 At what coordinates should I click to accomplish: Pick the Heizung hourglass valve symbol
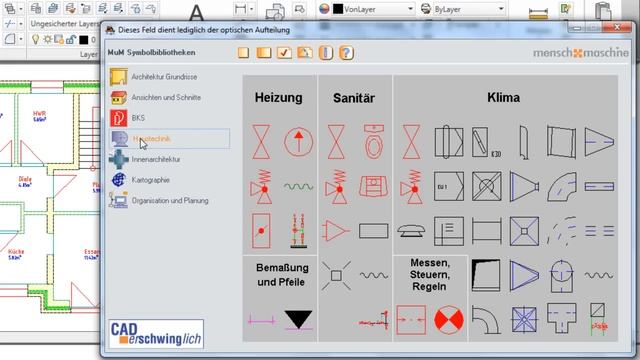pyautogui.click(x=261, y=142)
